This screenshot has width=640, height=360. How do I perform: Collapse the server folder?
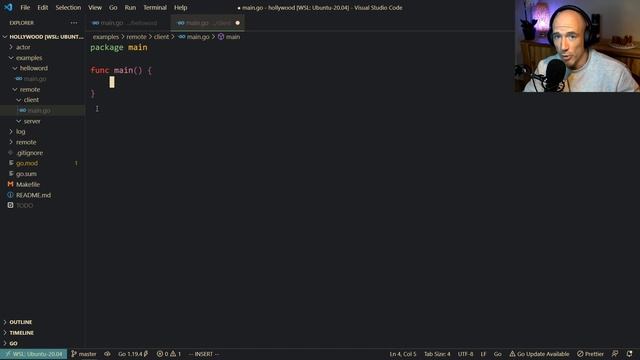coord(43,121)
